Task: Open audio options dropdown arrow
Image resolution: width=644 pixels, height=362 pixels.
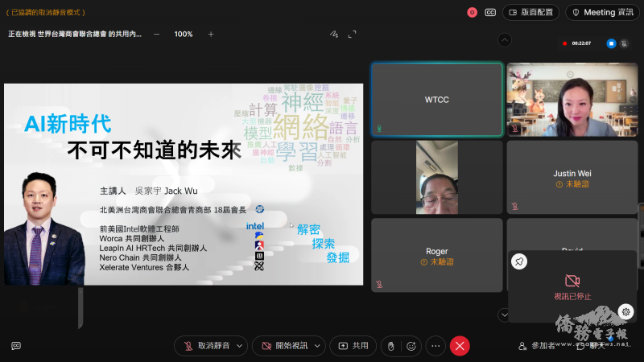Action: tap(239, 346)
